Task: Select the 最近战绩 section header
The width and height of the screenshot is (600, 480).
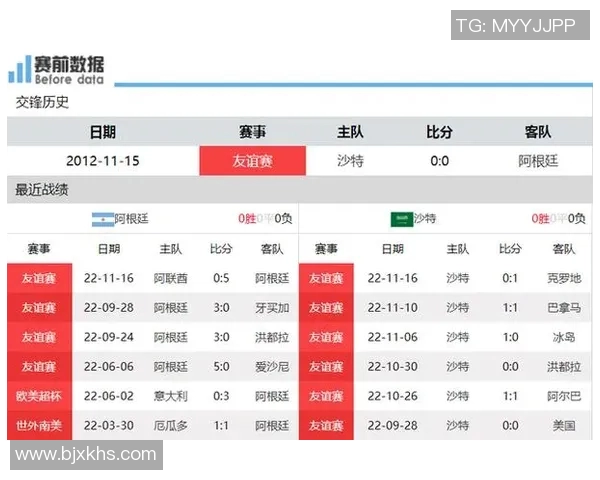Action: 42,189
